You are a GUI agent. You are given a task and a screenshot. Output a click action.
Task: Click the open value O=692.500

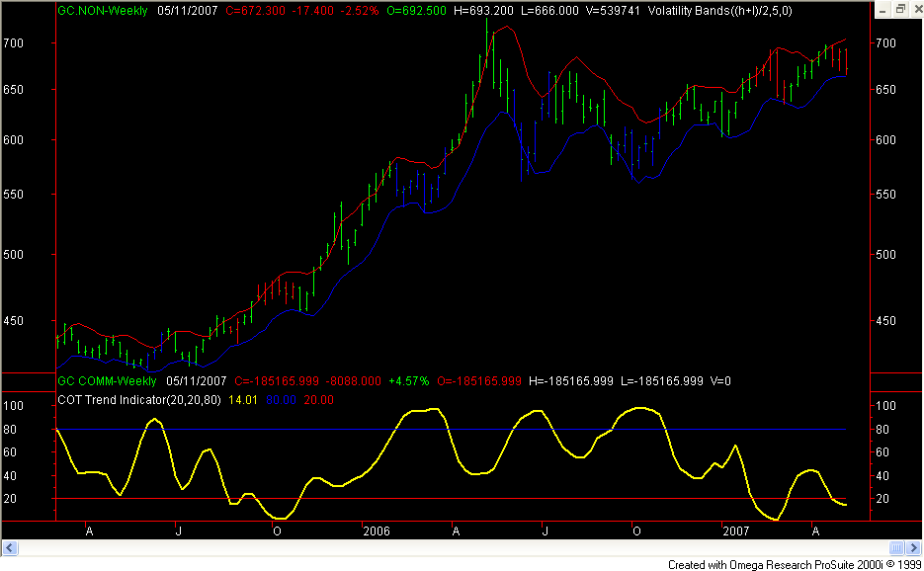coord(417,11)
